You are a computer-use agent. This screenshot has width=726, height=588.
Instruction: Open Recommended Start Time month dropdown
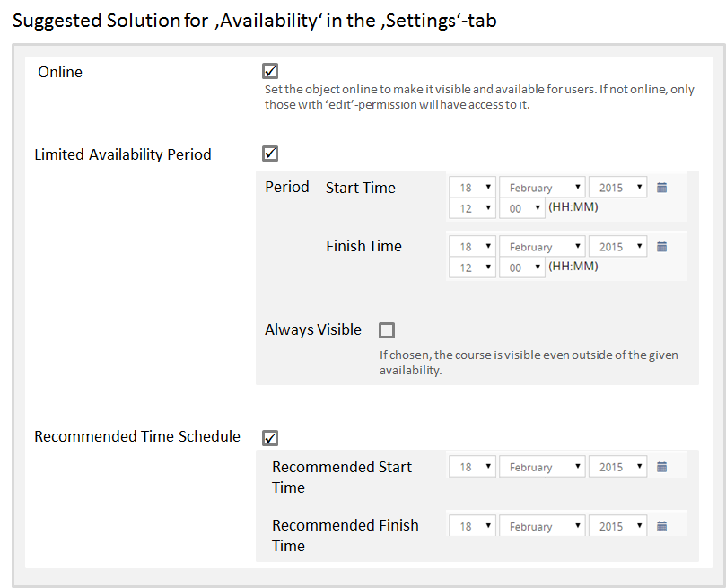click(x=542, y=467)
